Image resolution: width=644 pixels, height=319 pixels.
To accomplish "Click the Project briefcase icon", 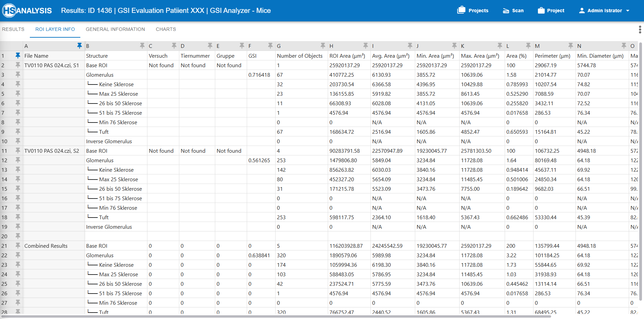I will 541,11.
